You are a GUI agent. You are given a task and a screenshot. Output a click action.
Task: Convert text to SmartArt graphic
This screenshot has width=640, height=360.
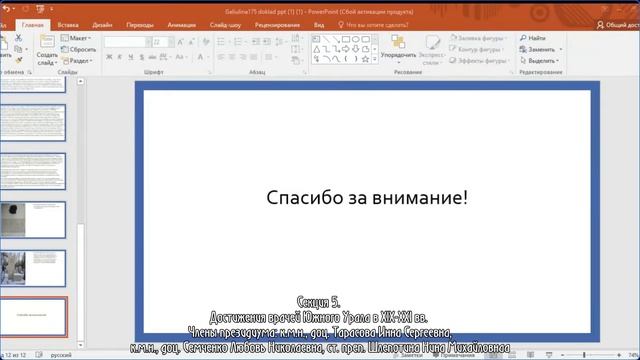click(297, 60)
